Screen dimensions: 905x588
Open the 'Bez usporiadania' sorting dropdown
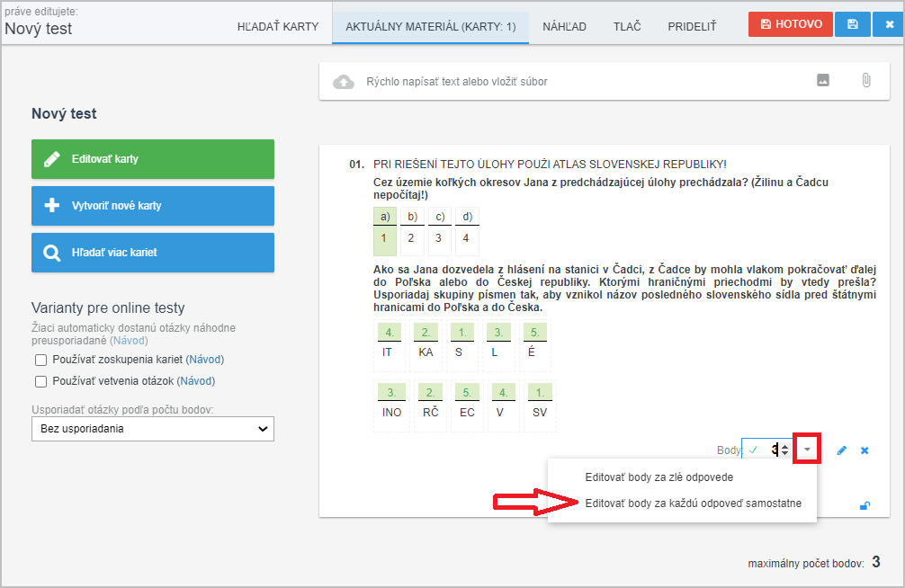(x=153, y=429)
